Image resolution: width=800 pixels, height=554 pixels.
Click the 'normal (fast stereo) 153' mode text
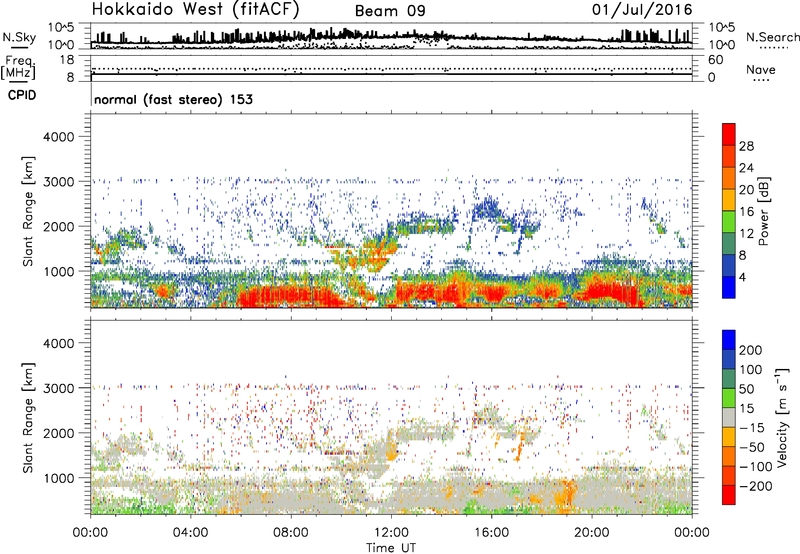click(173, 99)
